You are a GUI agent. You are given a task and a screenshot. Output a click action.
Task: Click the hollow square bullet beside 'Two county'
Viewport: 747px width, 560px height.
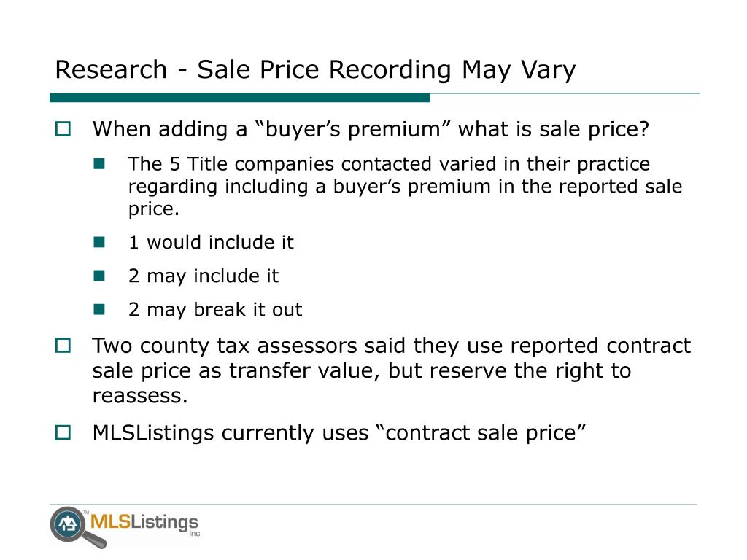(x=63, y=346)
